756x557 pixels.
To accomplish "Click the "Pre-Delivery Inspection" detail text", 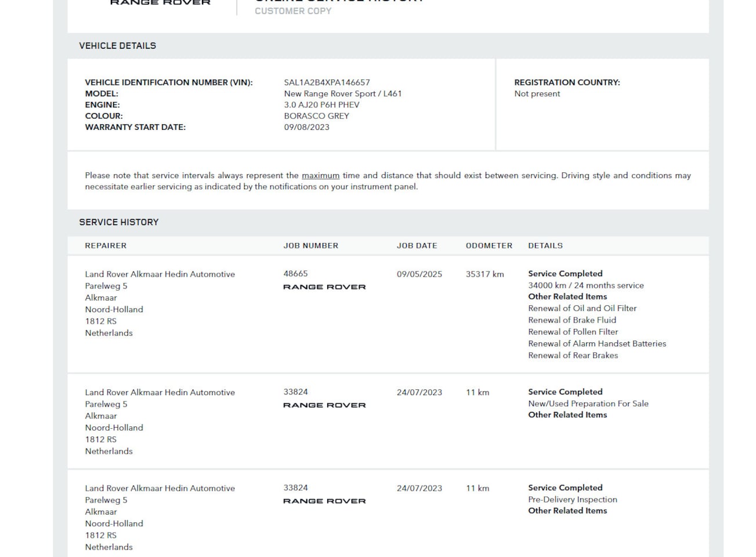I will [572, 500].
